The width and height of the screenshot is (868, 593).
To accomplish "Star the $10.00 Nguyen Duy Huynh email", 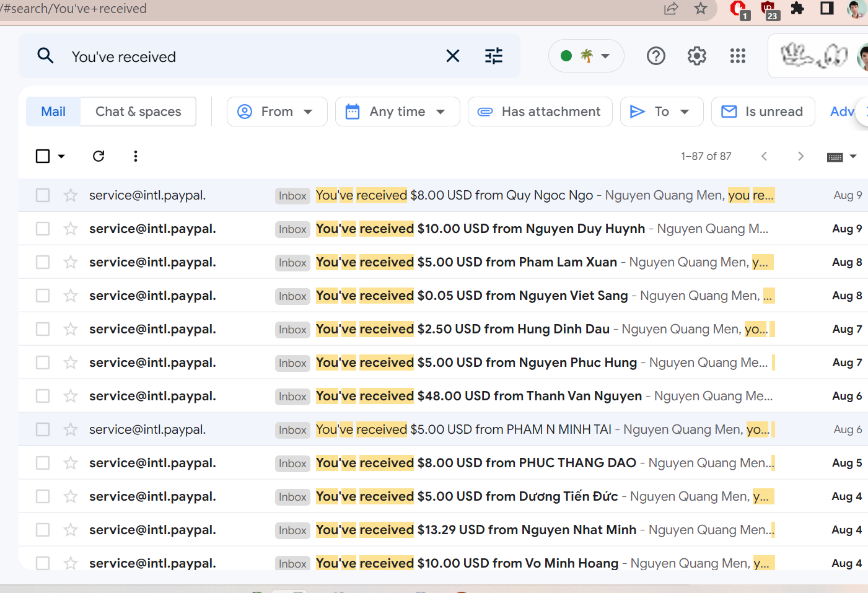I will (71, 229).
